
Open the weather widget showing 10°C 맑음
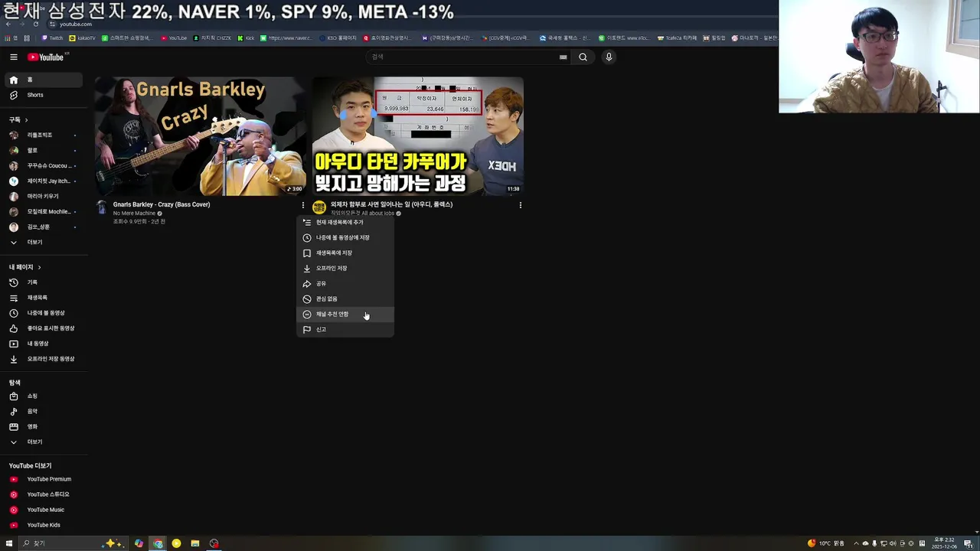pos(825,543)
